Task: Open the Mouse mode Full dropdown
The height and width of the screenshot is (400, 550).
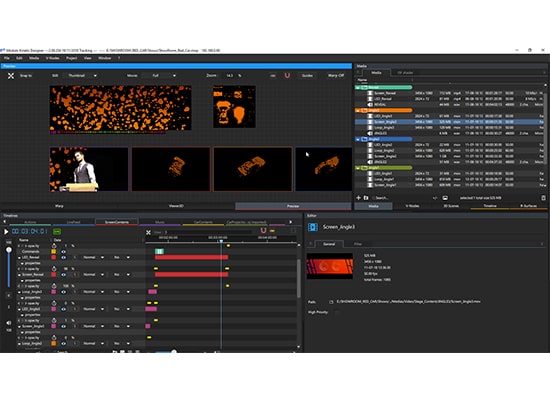Action: [x=159, y=75]
